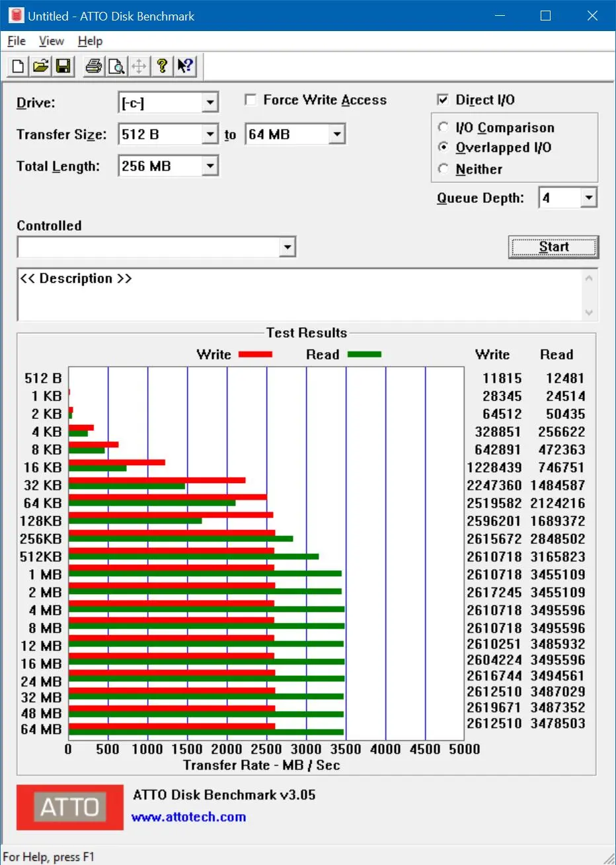Open the Help menu
This screenshot has height=865, width=616.
90,41
